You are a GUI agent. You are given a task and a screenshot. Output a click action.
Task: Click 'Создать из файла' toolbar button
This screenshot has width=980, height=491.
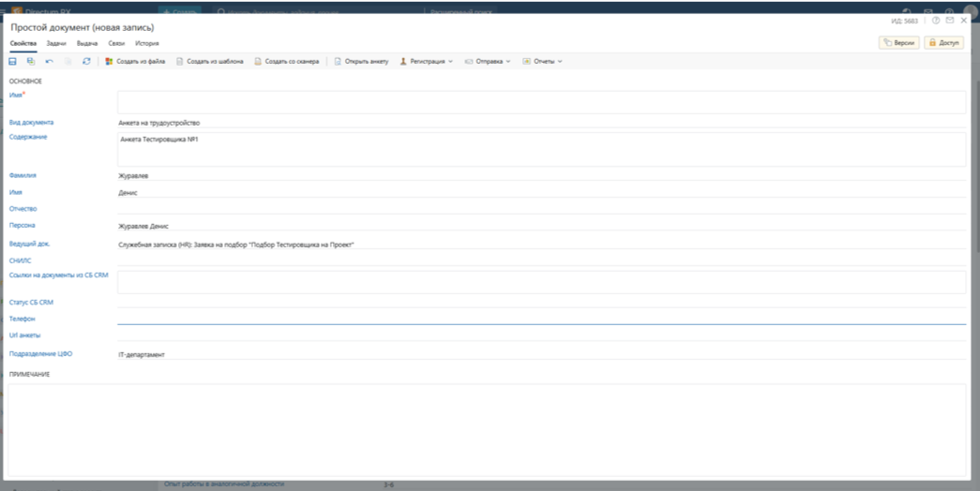pos(136,62)
